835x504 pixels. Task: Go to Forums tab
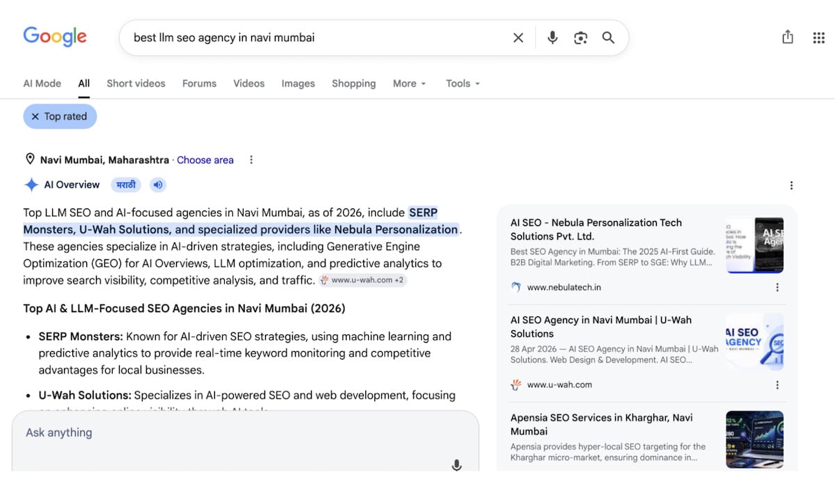click(199, 83)
